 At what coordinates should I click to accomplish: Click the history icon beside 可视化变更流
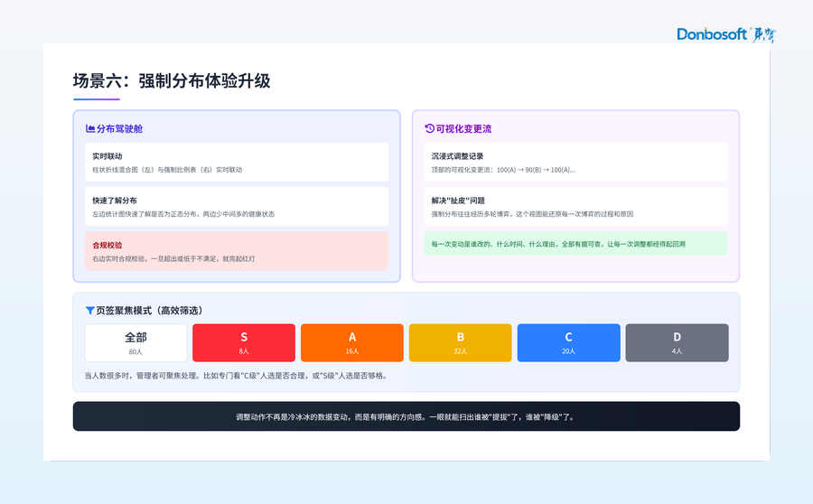pos(429,128)
